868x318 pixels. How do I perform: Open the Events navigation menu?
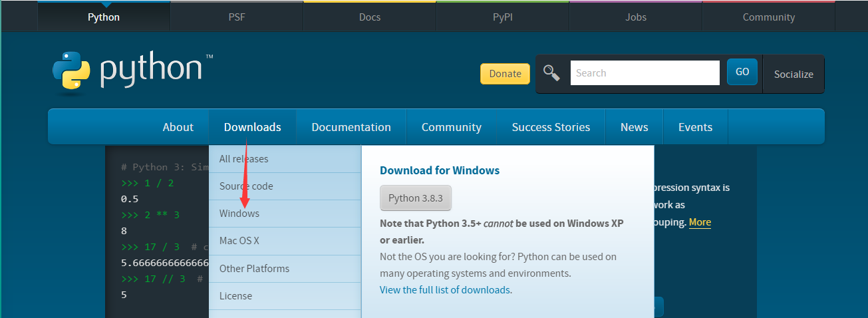pyautogui.click(x=695, y=127)
